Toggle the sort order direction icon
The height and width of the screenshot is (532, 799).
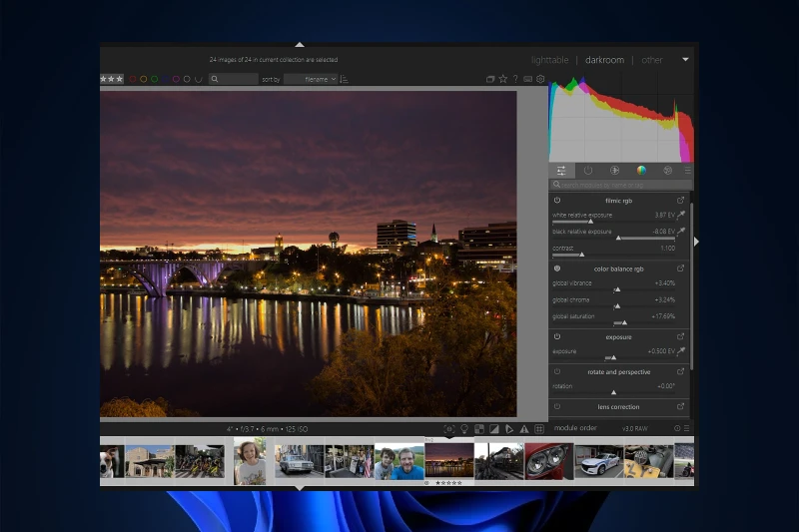coord(344,79)
